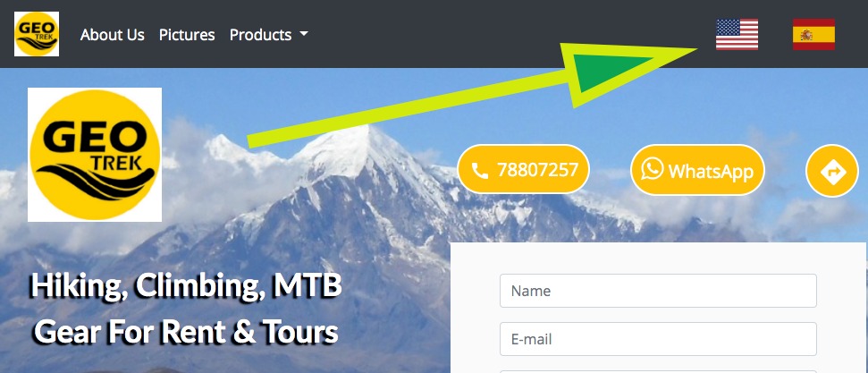Switch language with the US flag
This screenshot has width=868, height=373.
[x=737, y=34]
